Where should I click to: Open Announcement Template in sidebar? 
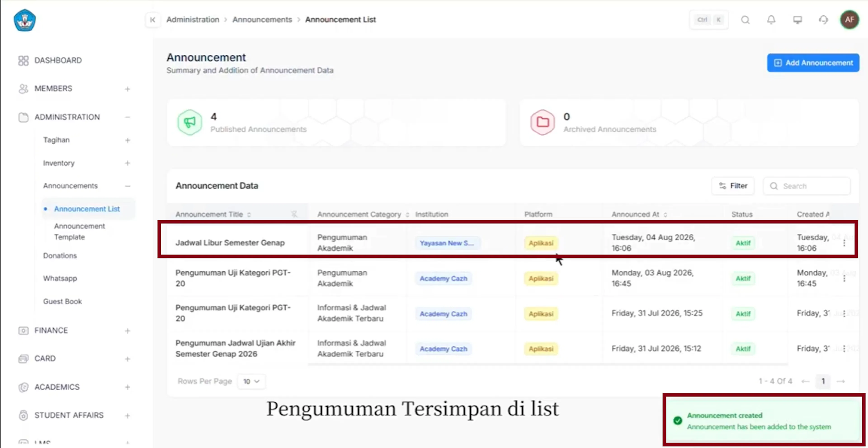(80, 231)
